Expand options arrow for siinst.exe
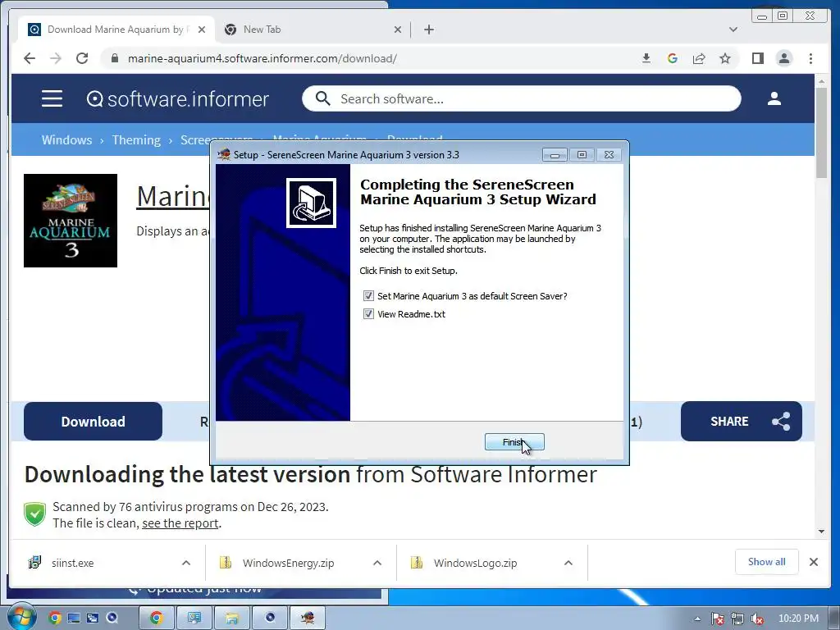 [x=186, y=563]
